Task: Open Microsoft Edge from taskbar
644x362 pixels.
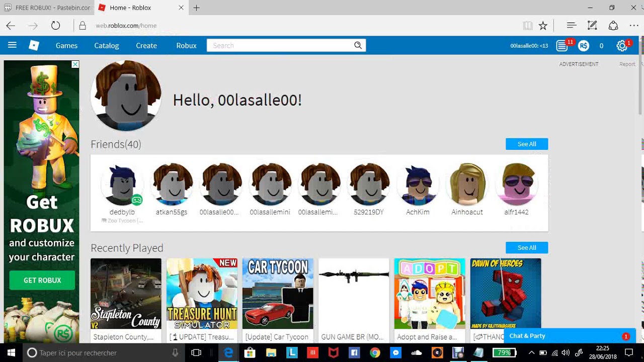Action: 228,353
